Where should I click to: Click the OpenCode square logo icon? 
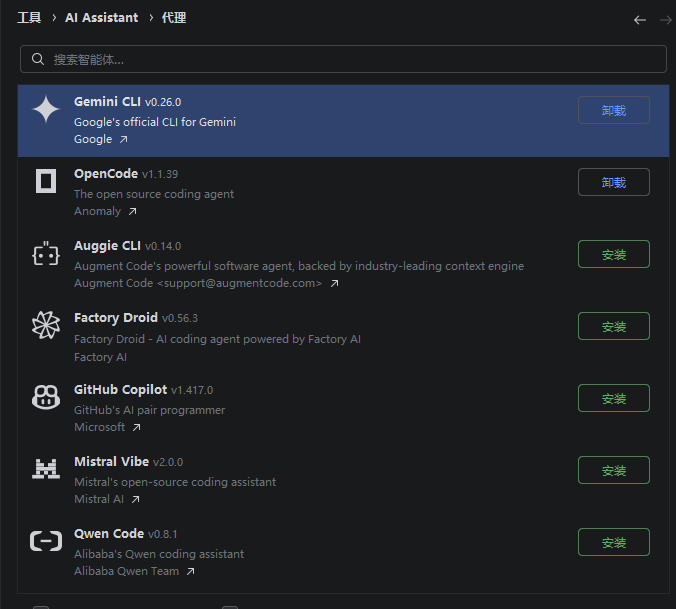[46, 181]
